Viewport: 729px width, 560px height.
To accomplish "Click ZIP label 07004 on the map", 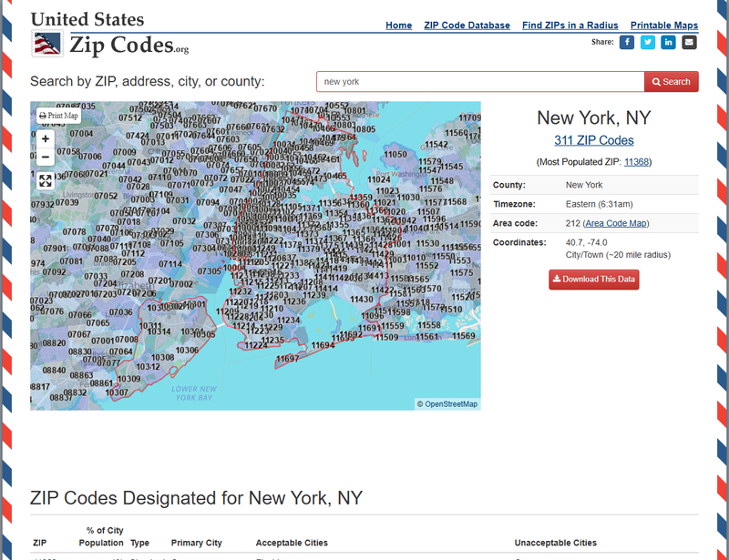I will pos(81,134).
